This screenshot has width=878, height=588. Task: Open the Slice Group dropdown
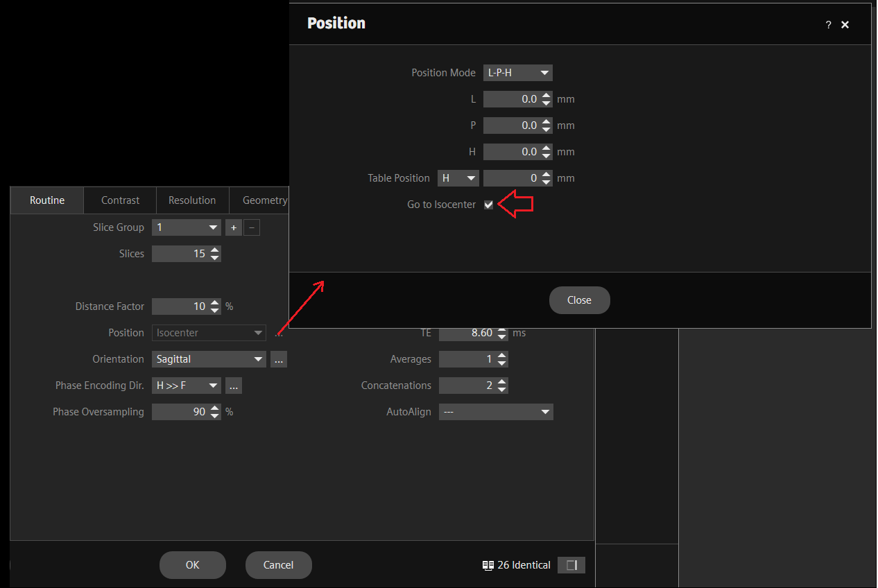tap(186, 227)
